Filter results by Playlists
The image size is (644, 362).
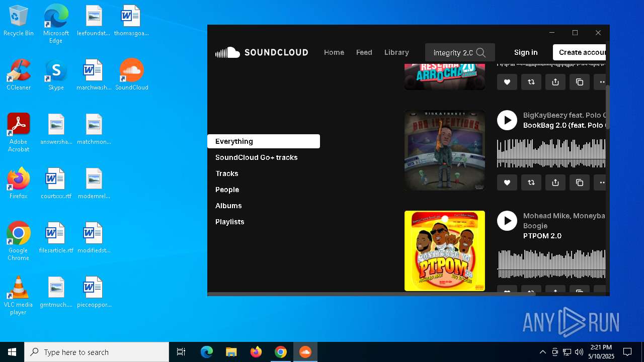point(230,222)
